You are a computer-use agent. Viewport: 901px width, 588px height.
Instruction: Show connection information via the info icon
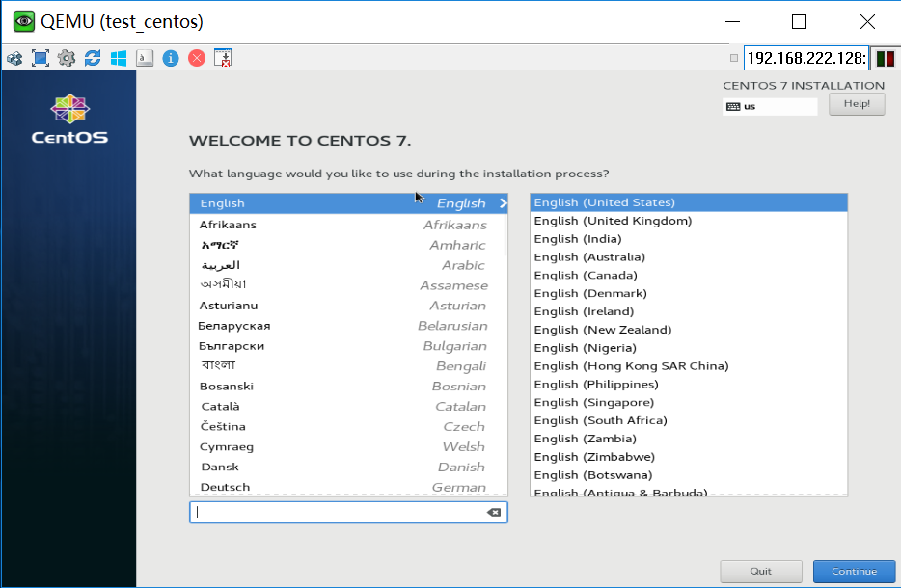171,58
